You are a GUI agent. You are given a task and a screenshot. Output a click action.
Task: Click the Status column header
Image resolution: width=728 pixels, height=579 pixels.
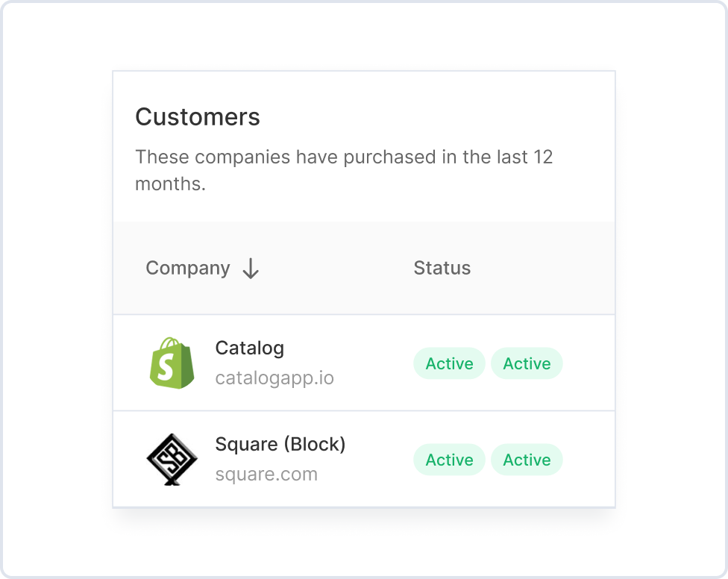click(x=442, y=269)
